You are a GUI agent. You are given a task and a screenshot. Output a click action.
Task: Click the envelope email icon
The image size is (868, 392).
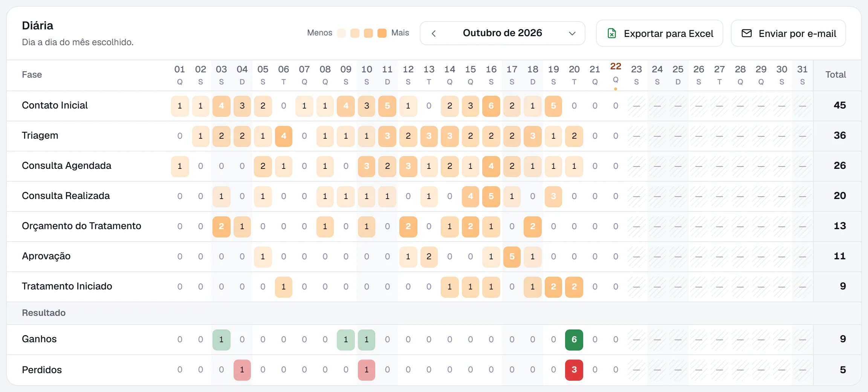746,33
